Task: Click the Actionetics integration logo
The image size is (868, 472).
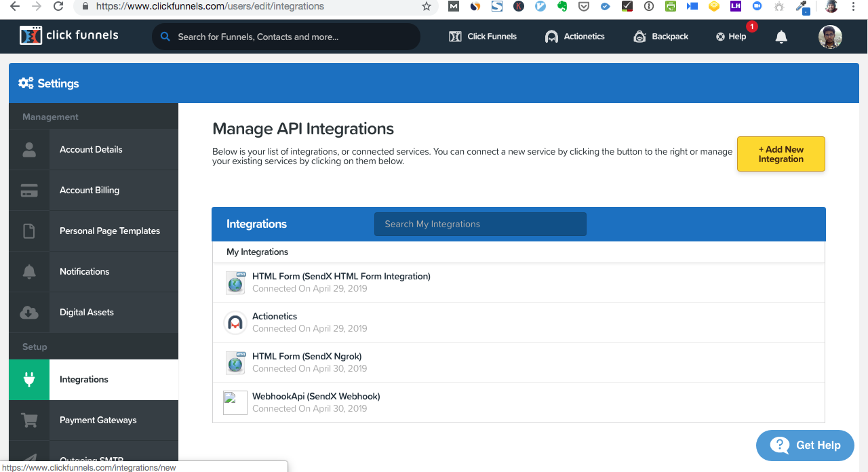Action: coord(235,323)
